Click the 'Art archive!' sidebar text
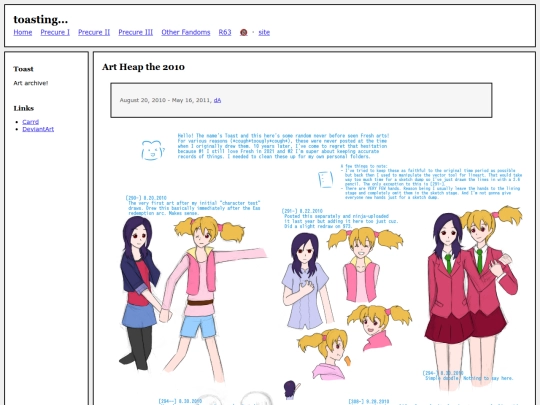The height and width of the screenshot is (405, 540). (x=31, y=83)
